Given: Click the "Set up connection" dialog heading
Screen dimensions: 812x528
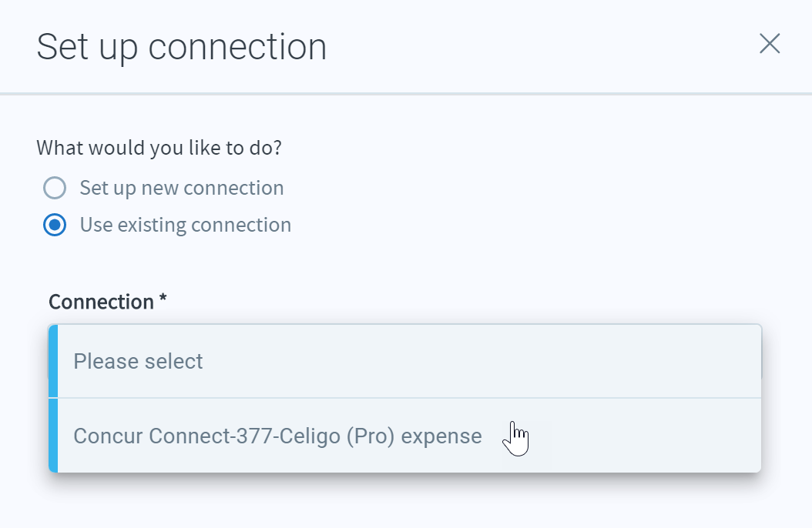Looking at the screenshot, I should click(x=181, y=47).
